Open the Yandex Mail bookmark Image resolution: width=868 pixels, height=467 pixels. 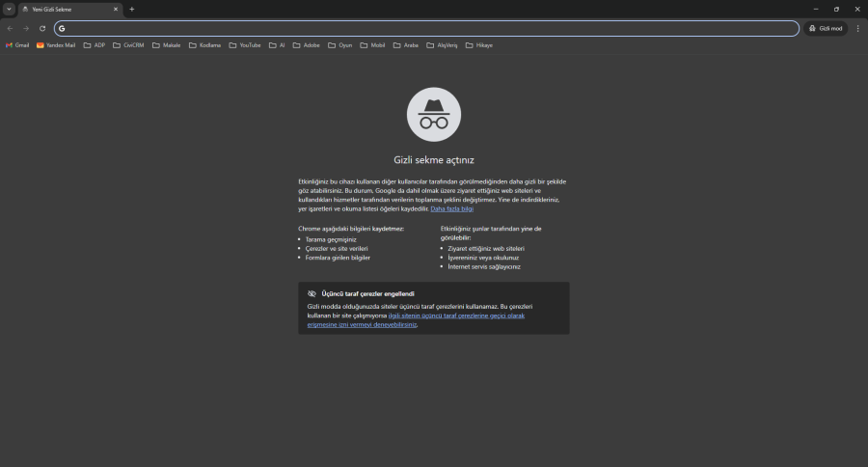[56, 44]
